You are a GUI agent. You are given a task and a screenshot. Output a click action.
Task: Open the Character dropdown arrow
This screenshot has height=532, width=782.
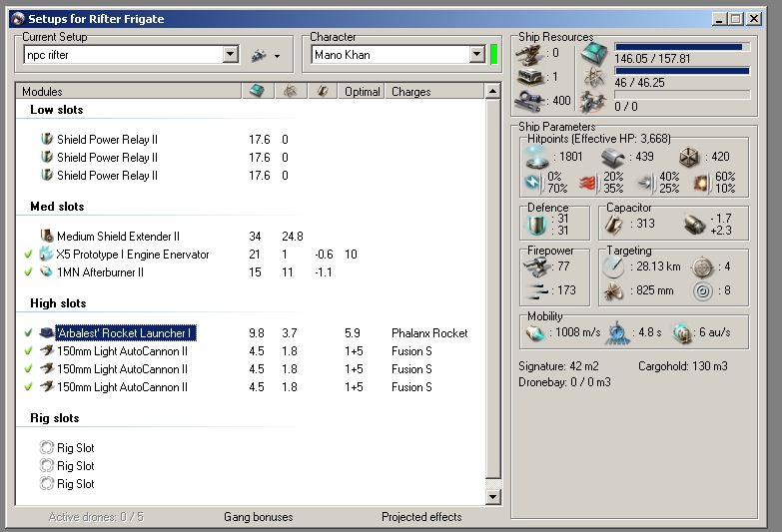476,54
